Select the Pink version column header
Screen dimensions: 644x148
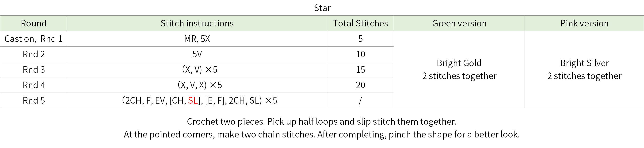584,23
